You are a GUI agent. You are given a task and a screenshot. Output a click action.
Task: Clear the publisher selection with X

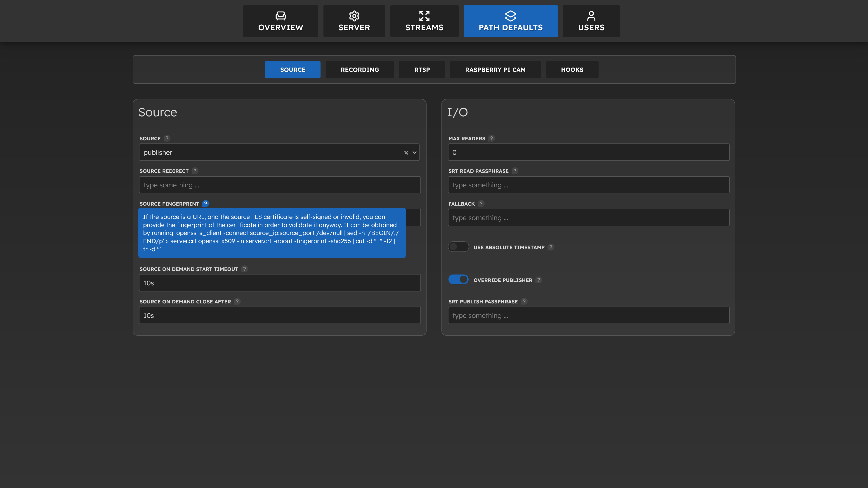pos(406,153)
